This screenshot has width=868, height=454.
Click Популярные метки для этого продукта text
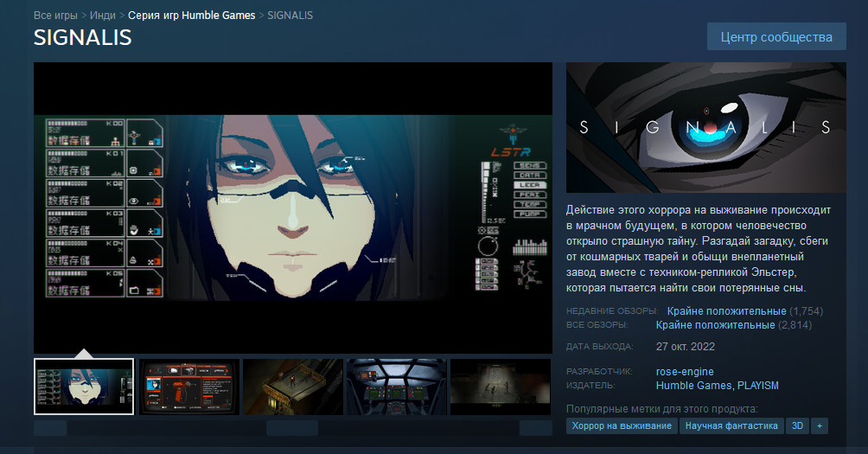(x=662, y=409)
